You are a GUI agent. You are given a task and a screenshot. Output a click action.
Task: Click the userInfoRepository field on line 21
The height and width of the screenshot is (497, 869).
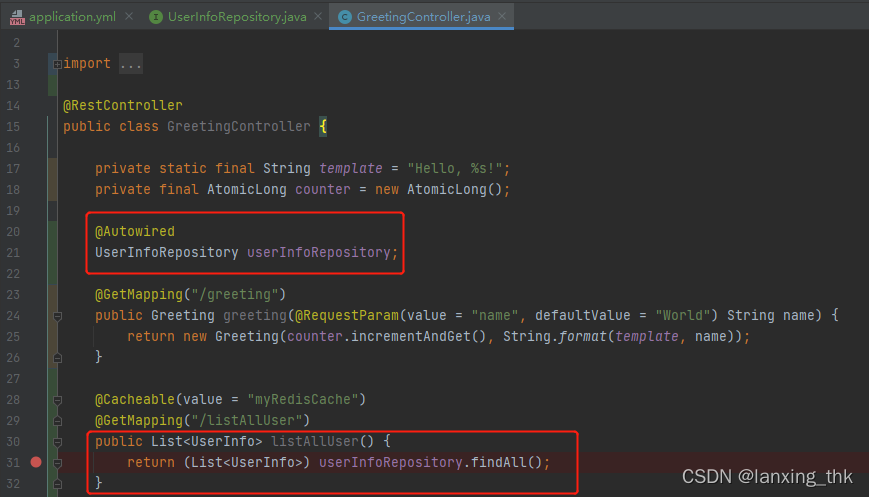319,253
